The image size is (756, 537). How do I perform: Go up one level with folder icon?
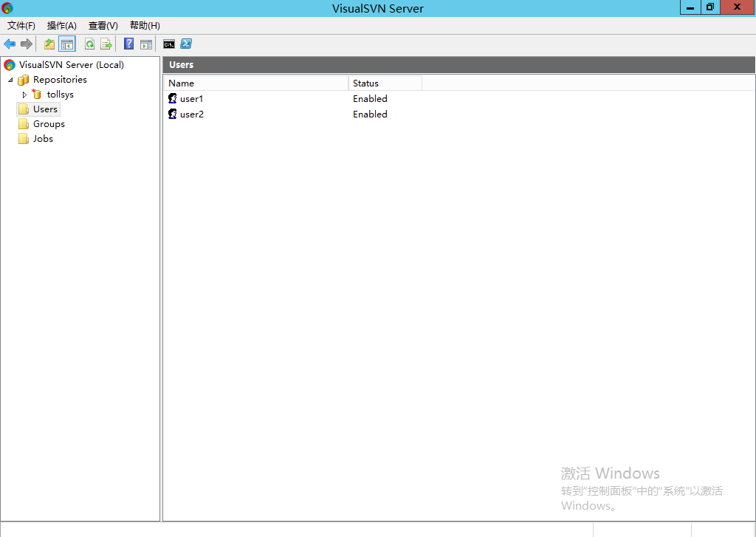(49, 44)
